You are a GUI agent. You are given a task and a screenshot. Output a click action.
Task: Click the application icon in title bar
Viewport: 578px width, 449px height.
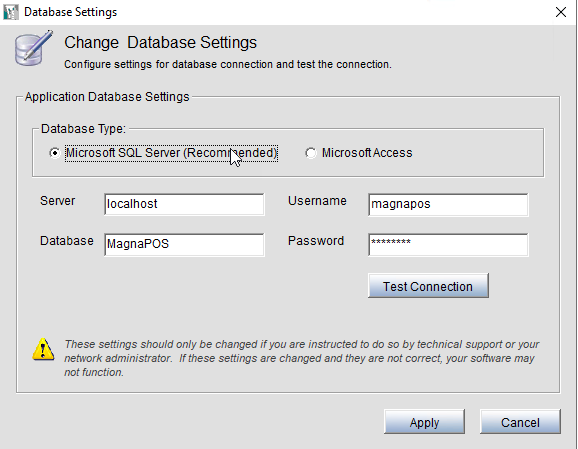11,12
